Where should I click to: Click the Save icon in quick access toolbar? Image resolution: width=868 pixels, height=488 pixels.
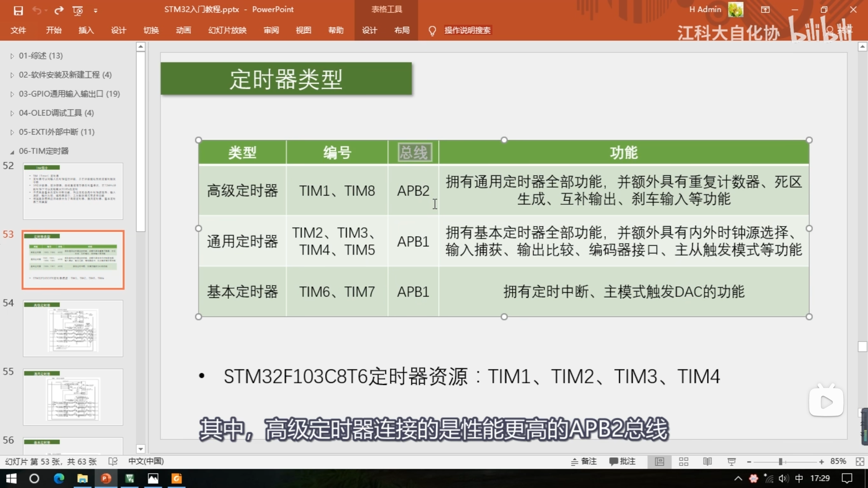18,11
